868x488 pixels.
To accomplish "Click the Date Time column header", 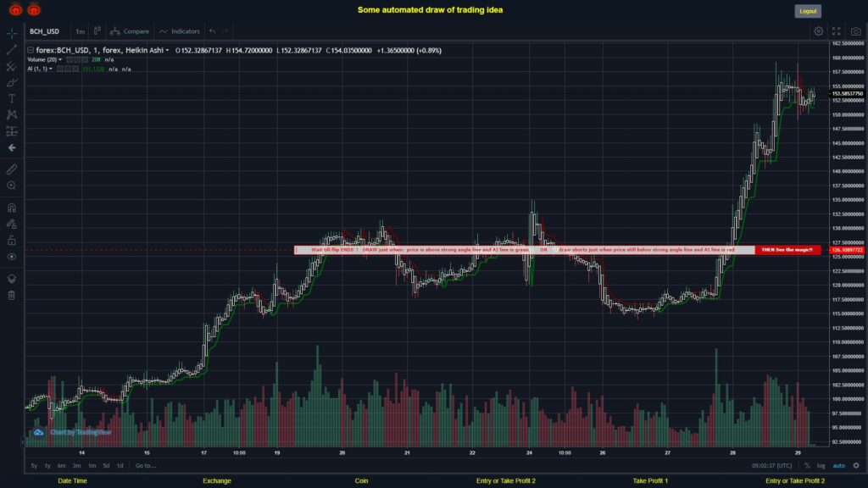I will (73, 481).
